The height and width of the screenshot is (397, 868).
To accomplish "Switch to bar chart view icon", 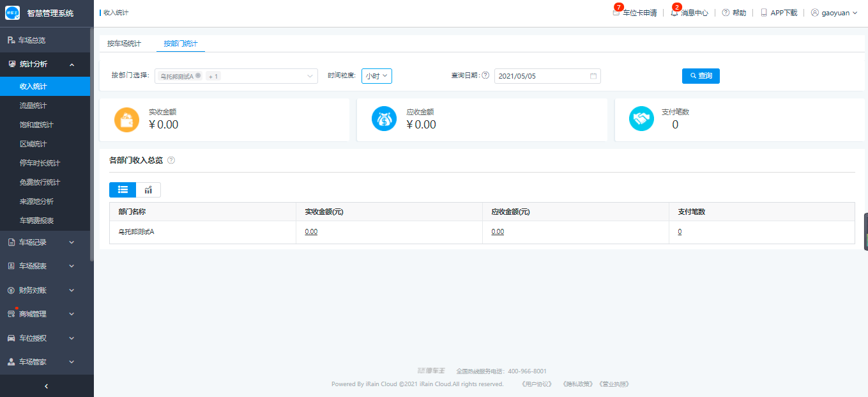I will (148, 190).
